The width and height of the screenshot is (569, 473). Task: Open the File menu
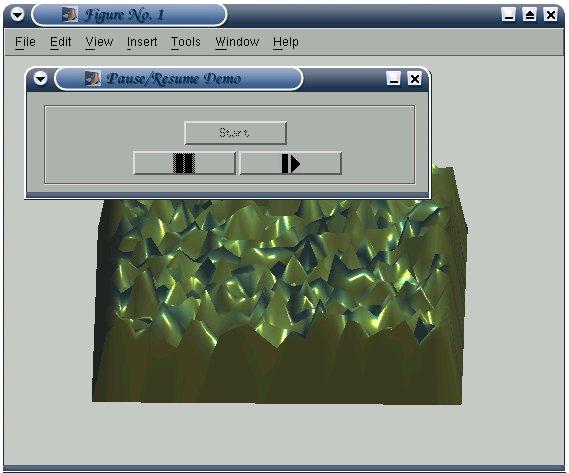point(25,42)
